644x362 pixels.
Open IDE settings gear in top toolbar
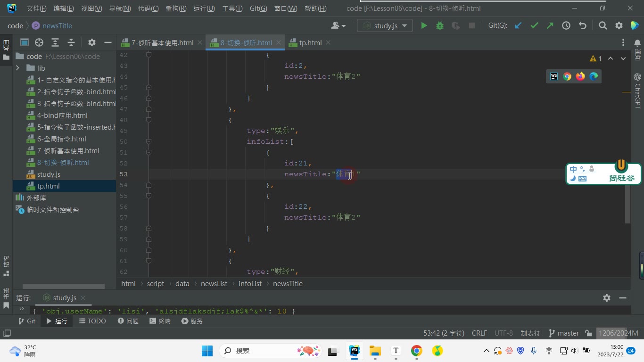click(x=619, y=25)
